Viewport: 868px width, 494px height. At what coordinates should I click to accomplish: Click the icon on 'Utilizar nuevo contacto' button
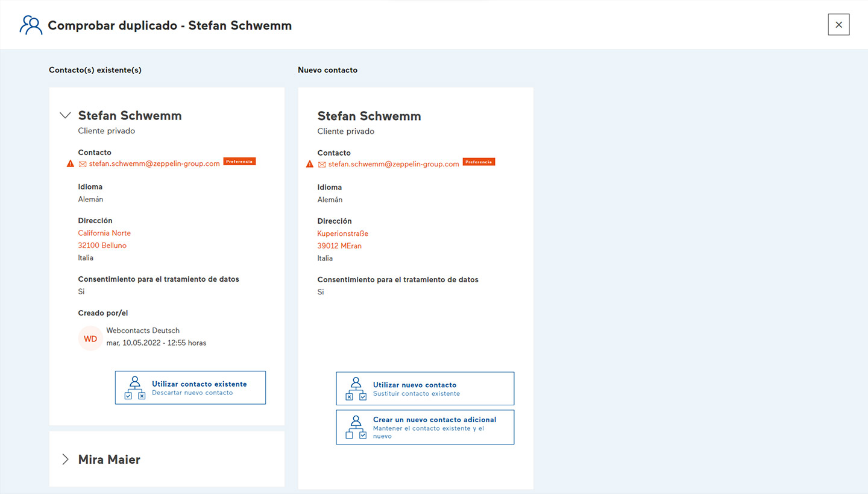click(x=356, y=389)
